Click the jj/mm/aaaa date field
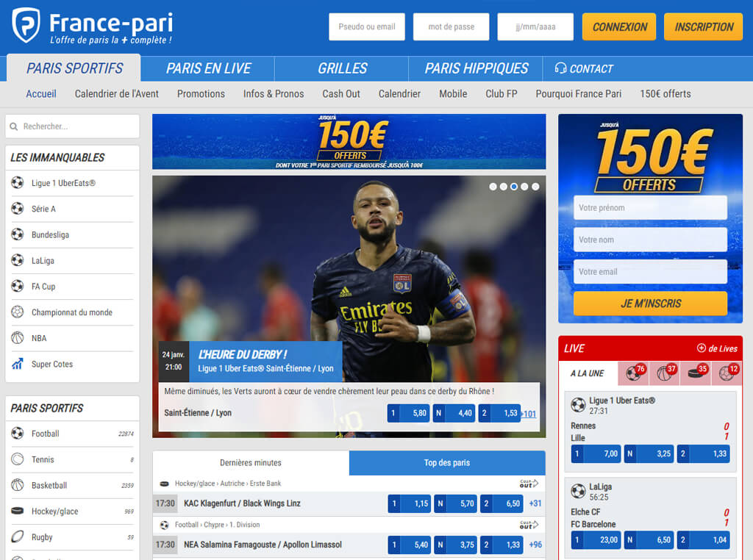The height and width of the screenshot is (560, 753). (x=535, y=27)
